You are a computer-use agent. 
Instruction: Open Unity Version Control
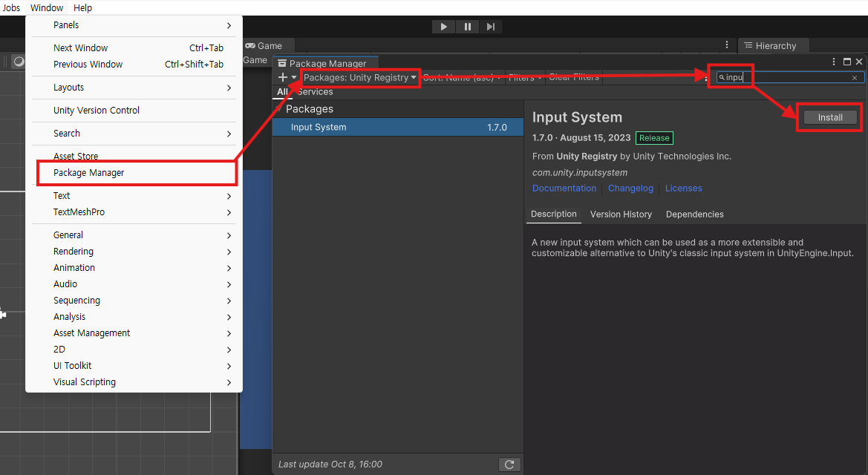[x=134, y=110]
